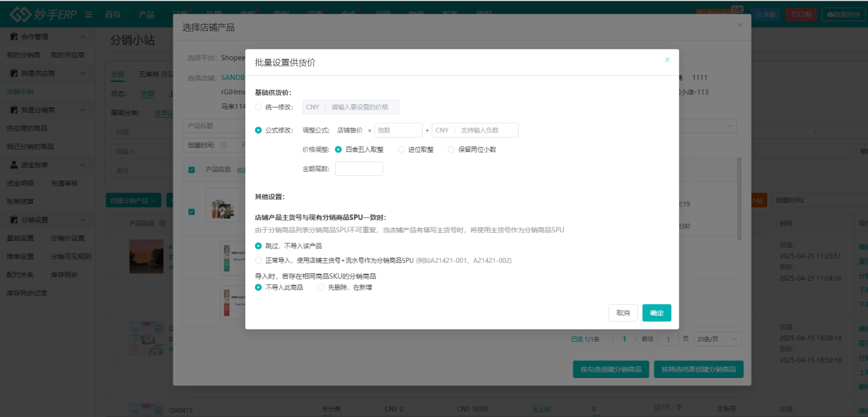Open 基础设置 in sidebar
The width and height of the screenshot is (868, 417).
pyautogui.click(x=21, y=238)
